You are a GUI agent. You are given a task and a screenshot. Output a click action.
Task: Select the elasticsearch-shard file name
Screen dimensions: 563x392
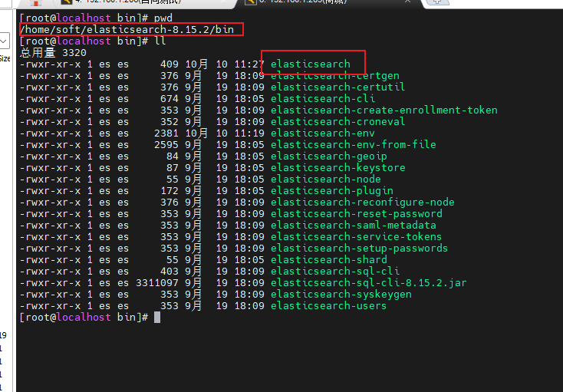[x=329, y=259]
